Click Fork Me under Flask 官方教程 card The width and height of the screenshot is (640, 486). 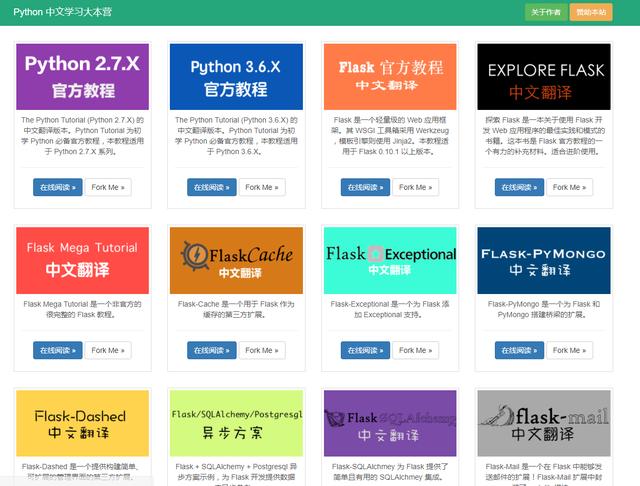(416, 187)
